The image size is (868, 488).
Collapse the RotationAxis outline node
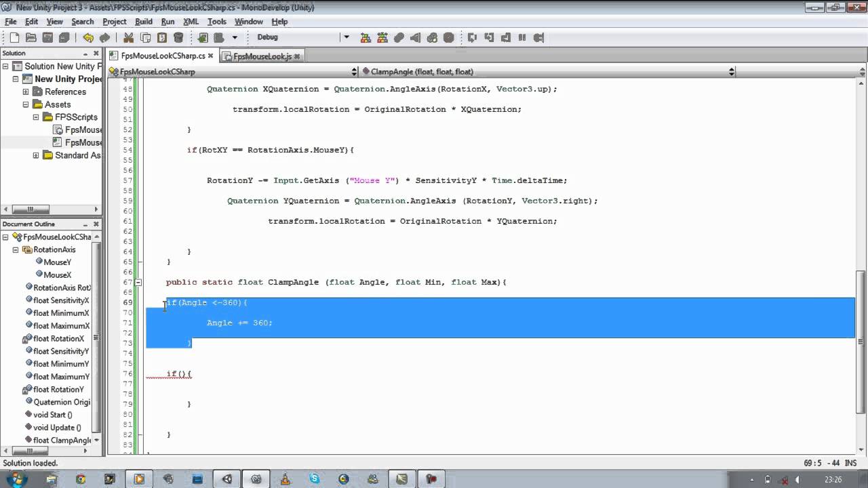15,249
